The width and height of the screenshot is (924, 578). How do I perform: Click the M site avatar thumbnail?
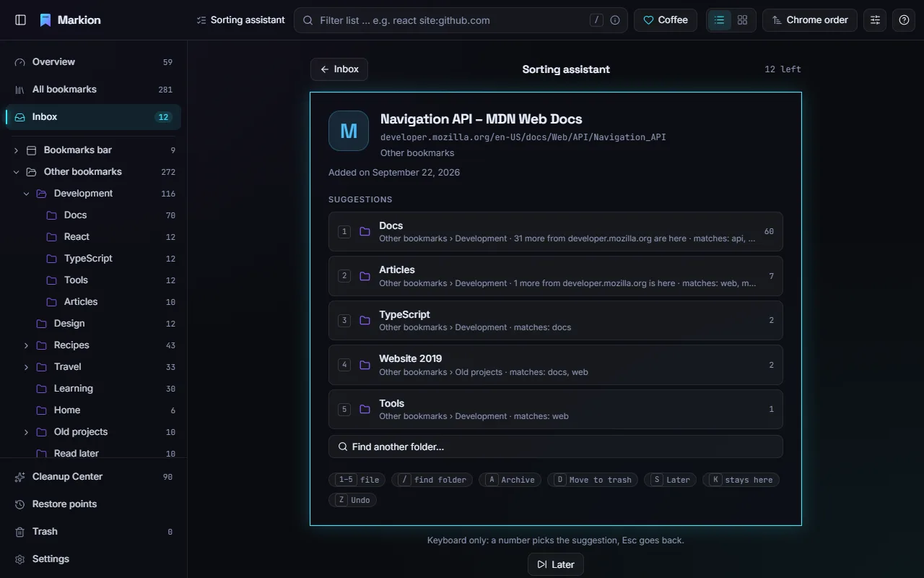click(349, 131)
